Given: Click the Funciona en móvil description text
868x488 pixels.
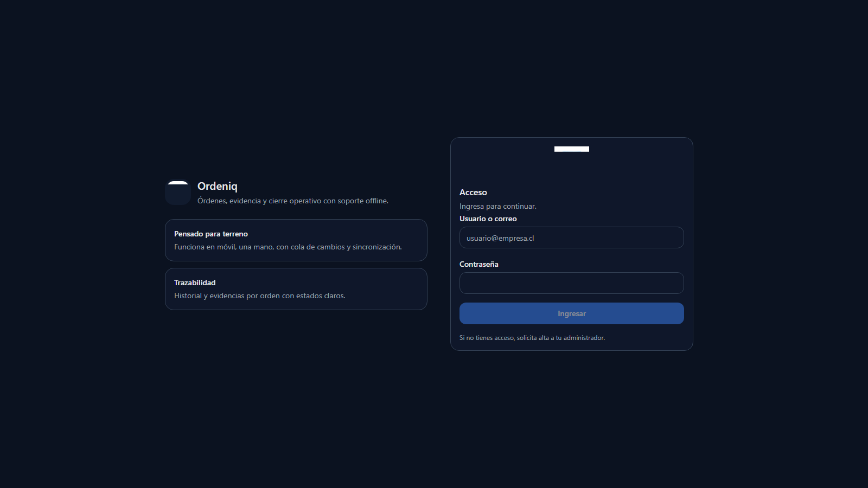Looking at the screenshot, I should point(288,247).
